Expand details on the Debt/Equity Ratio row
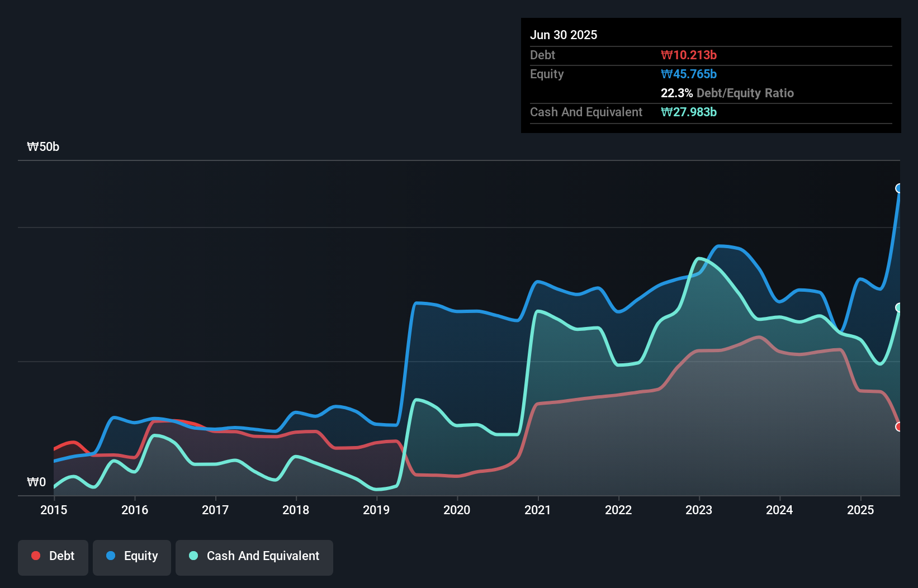Image resolution: width=918 pixels, height=588 pixels. click(x=727, y=93)
